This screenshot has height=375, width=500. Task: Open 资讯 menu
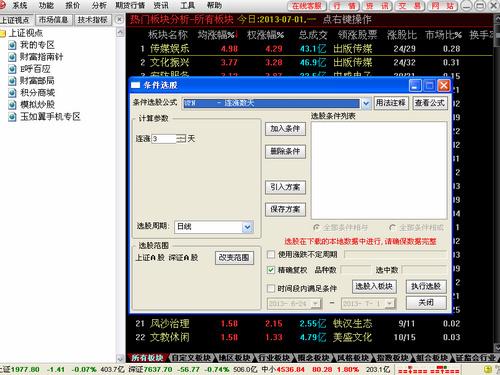point(161,5)
